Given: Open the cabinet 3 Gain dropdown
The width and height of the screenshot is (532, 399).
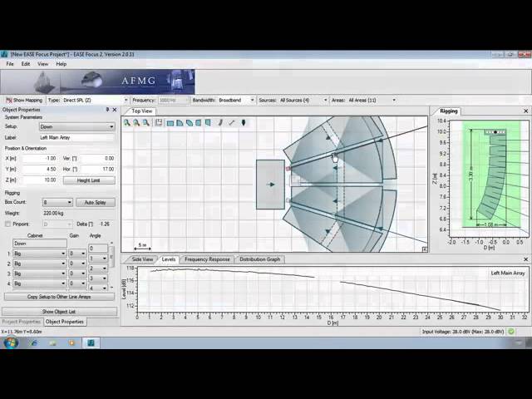Looking at the screenshot, I should [x=77, y=273].
